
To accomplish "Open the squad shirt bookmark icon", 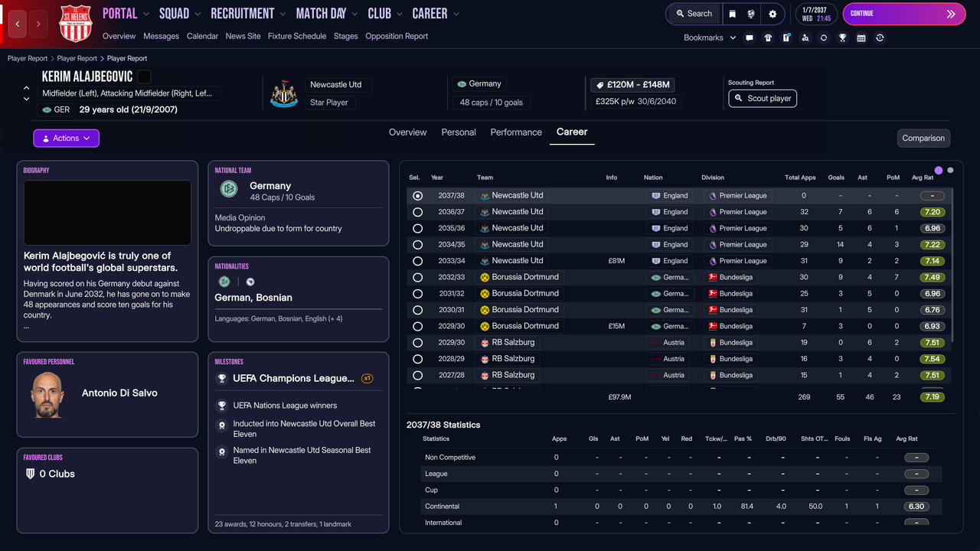I will pos(768,37).
